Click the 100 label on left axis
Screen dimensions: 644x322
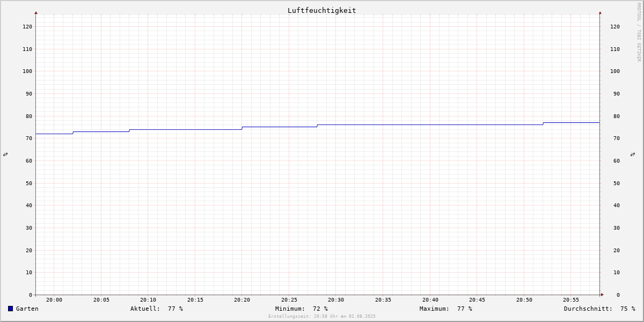click(x=27, y=71)
